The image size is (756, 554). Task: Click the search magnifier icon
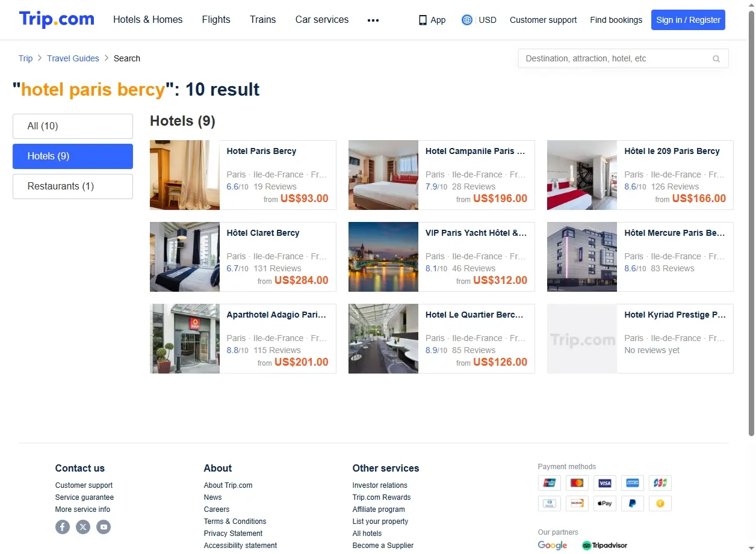[x=716, y=58]
